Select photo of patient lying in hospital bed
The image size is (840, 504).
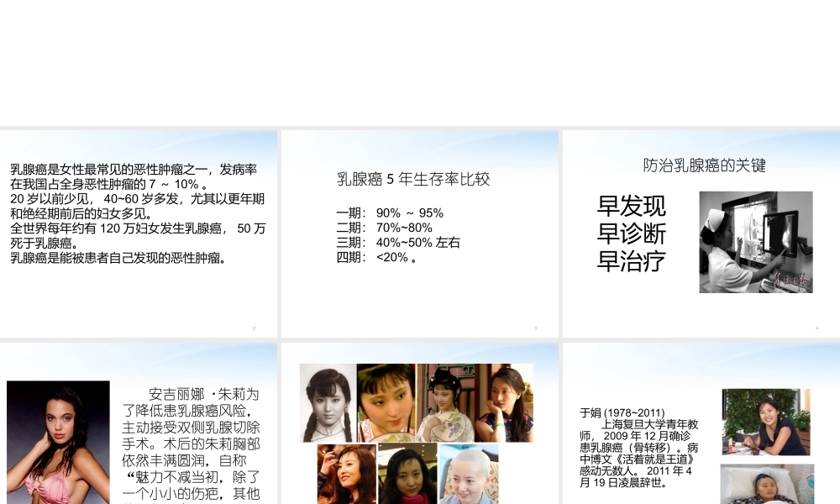[x=767, y=484]
